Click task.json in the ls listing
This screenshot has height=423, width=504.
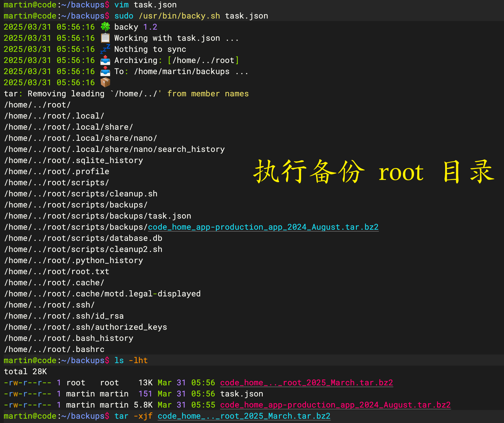(242, 394)
